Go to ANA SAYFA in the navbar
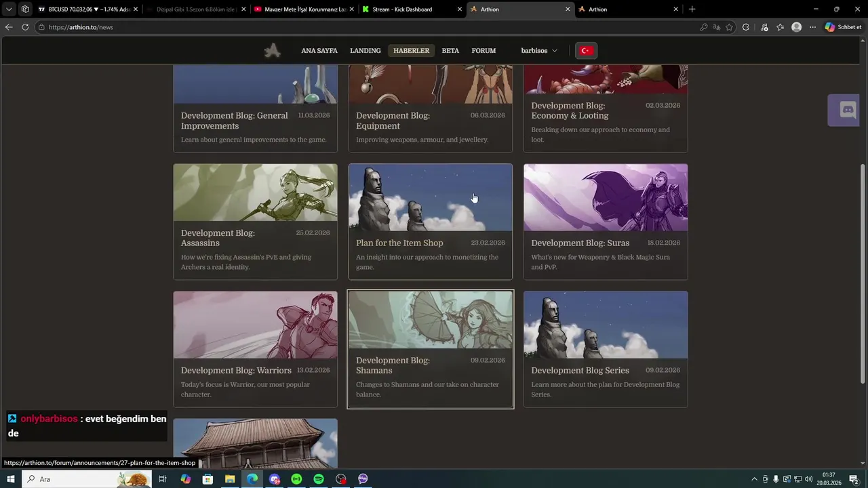Viewport: 868px width, 488px height. (319, 51)
